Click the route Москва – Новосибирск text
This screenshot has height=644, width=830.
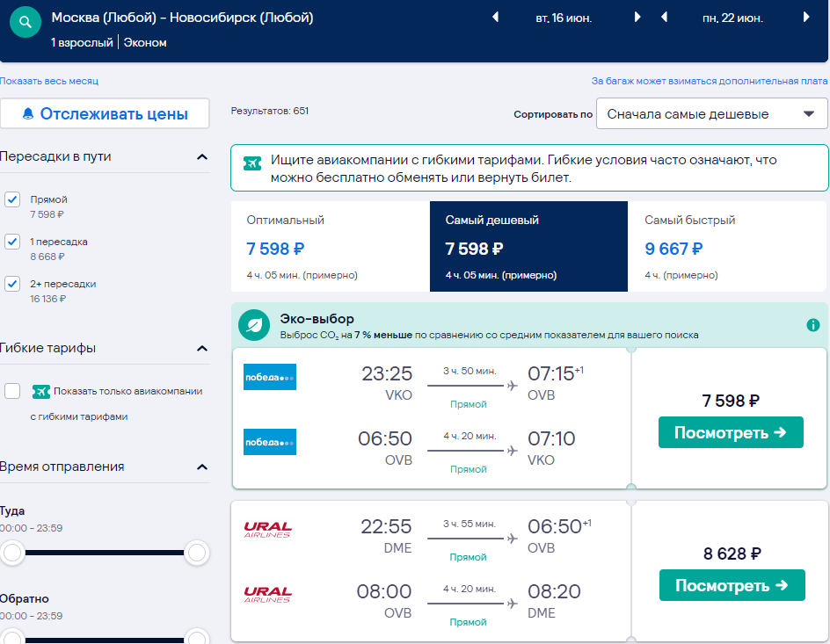point(182,18)
